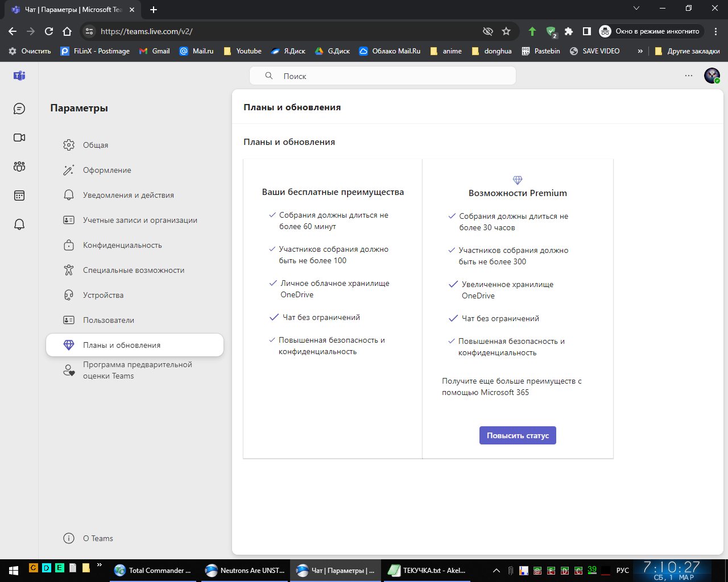Click the РУС language indicator

(623, 570)
